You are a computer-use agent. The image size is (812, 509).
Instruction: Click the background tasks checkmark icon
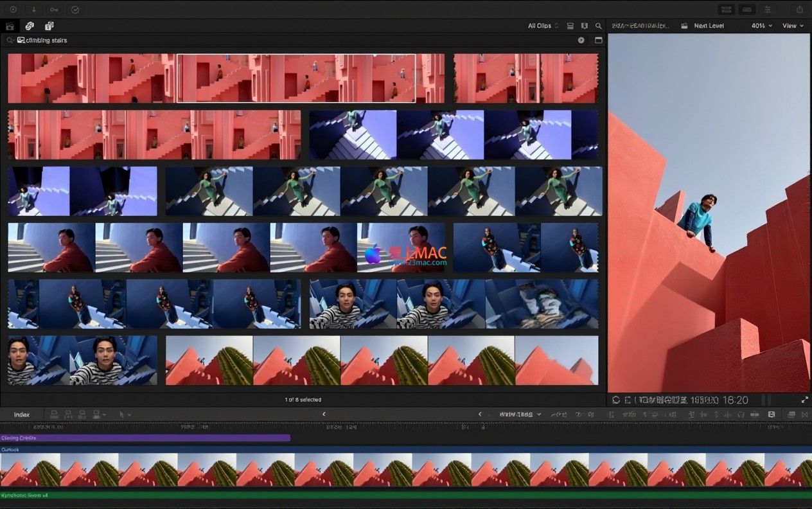pos(75,10)
